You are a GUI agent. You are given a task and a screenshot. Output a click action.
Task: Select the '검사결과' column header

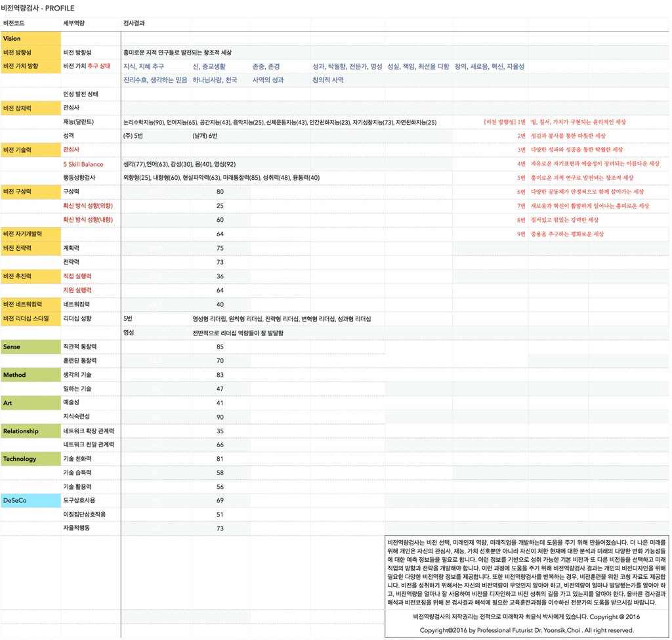coord(134,23)
